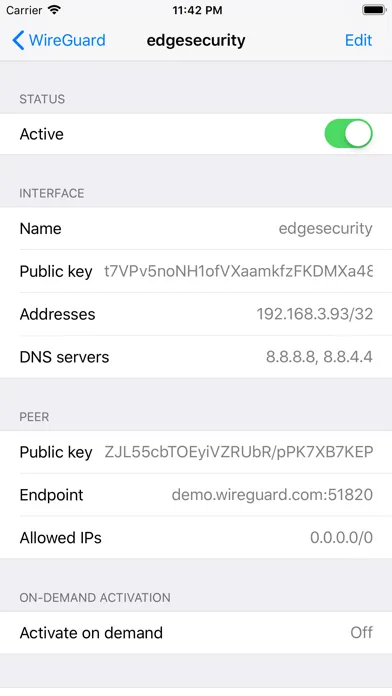This screenshot has height=696, width=392.
Task: Go back to WireGuard tunnel list
Action: point(59,40)
